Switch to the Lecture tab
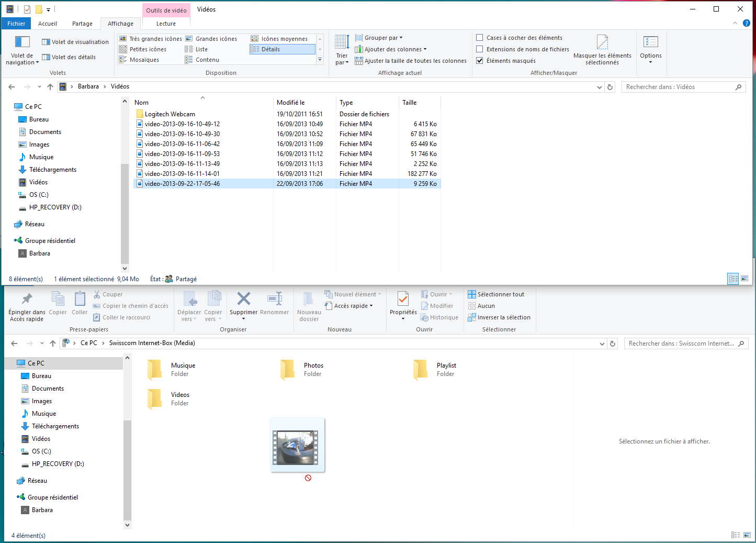 click(165, 23)
